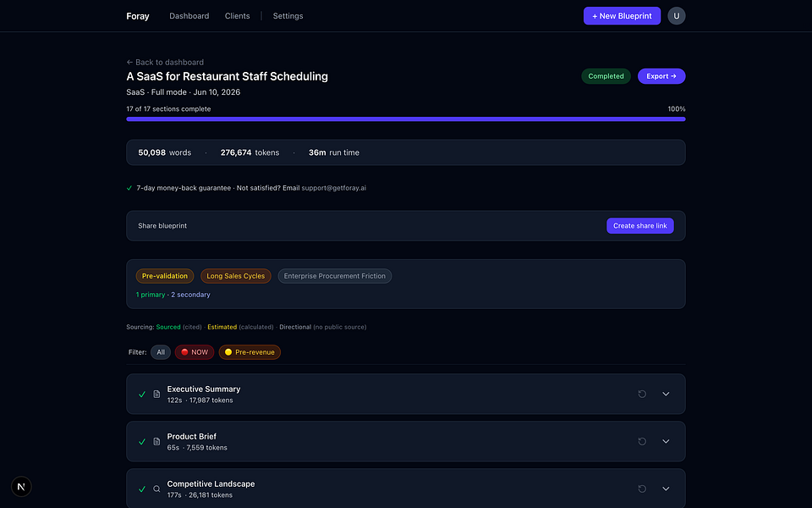812x508 pixels.
Task: Toggle the NOW filter chip
Action: coord(195,352)
